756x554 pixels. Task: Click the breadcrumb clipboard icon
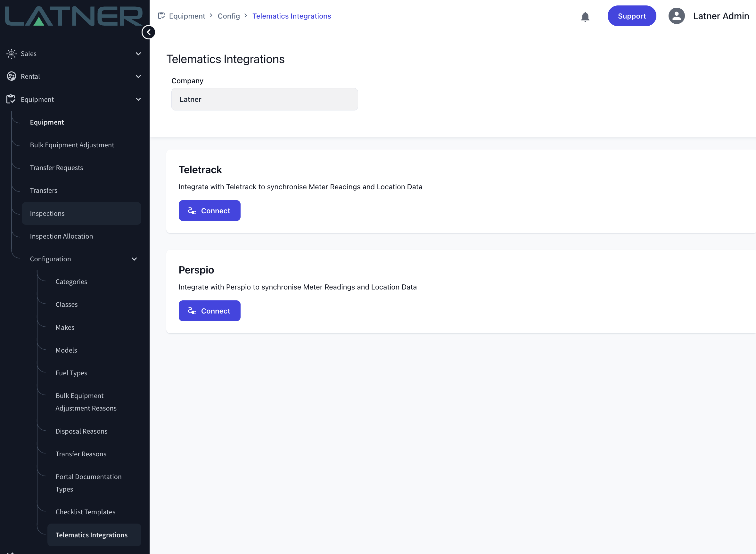click(161, 16)
